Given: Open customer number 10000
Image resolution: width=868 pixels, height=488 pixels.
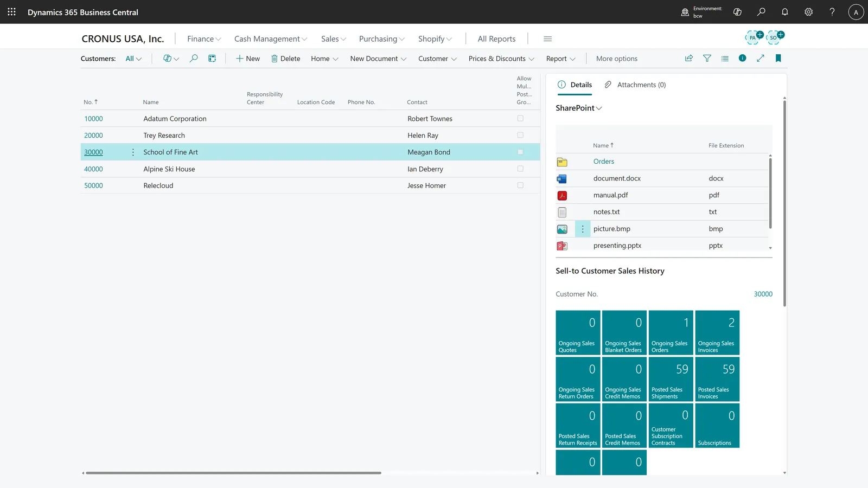Looking at the screenshot, I should [93, 119].
